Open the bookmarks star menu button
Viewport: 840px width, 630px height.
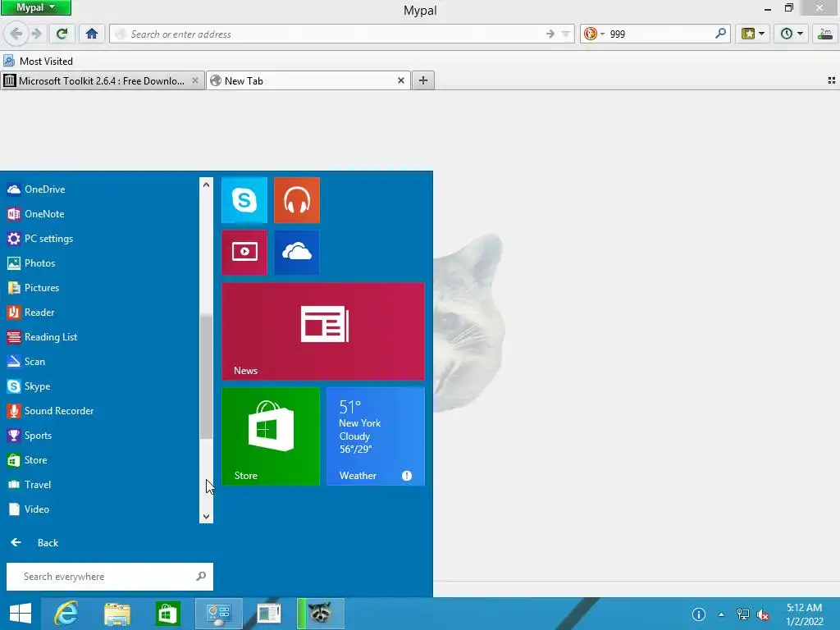(x=753, y=34)
